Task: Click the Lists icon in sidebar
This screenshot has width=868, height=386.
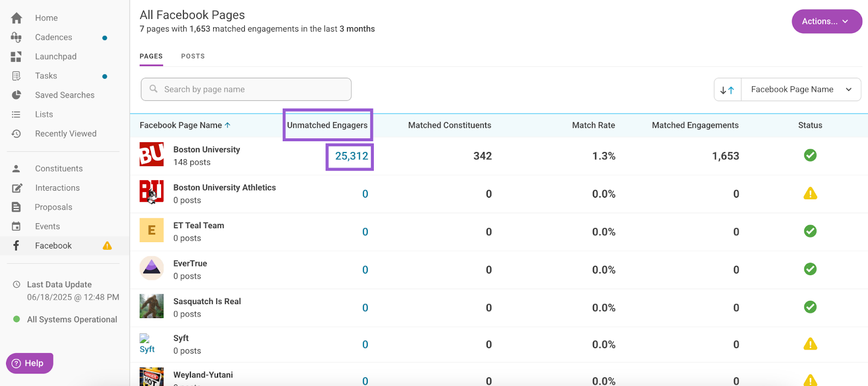Action: 16,115
